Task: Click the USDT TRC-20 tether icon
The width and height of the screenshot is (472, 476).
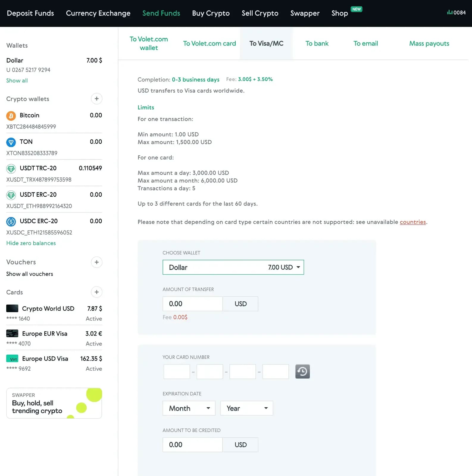Action: pyautogui.click(x=11, y=169)
